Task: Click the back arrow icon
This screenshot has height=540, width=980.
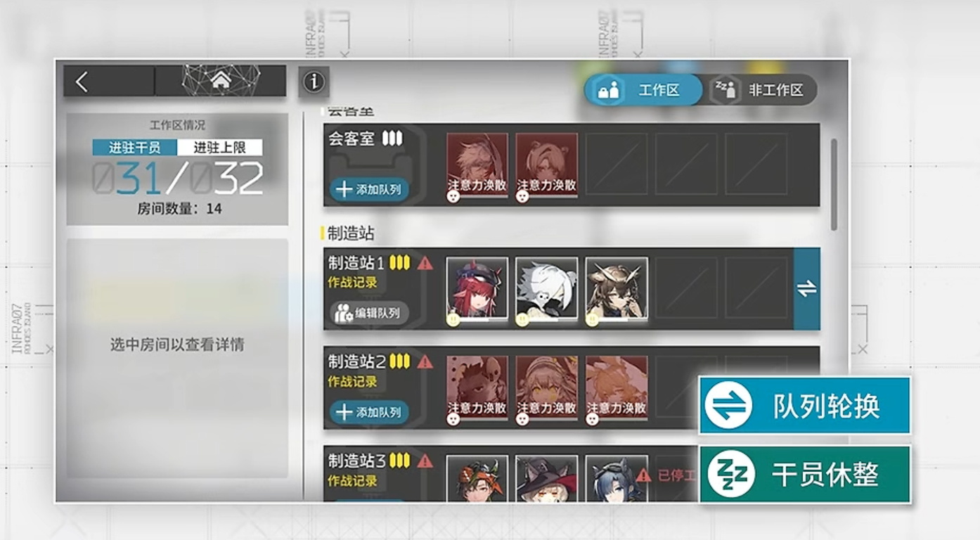Action: click(82, 82)
